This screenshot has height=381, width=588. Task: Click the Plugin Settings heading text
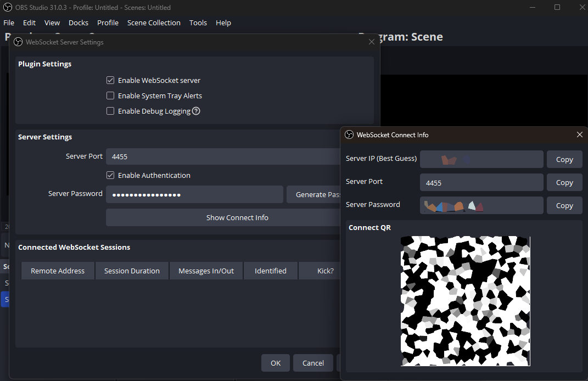coord(44,64)
